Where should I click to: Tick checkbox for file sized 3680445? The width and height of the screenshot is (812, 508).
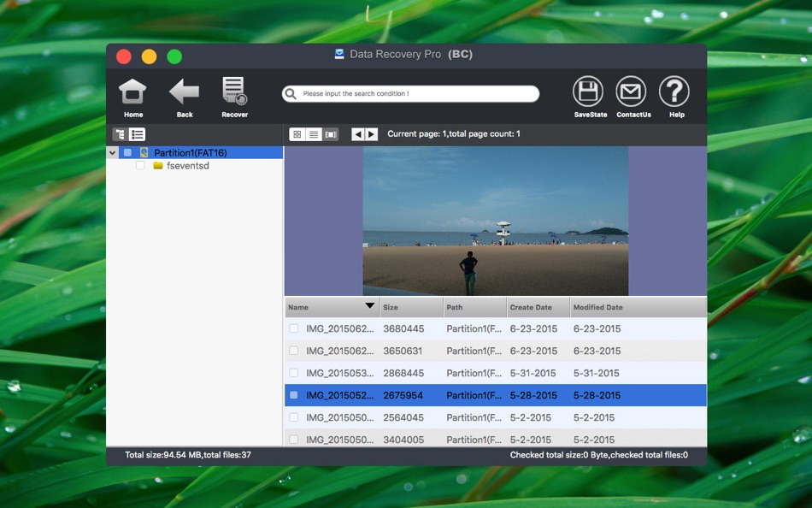[294, 328]
